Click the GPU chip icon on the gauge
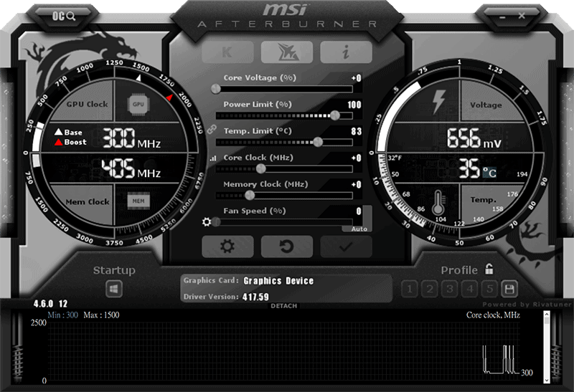Image resolution: width=574 pixels, height=392 pixels. click(138, 104)
